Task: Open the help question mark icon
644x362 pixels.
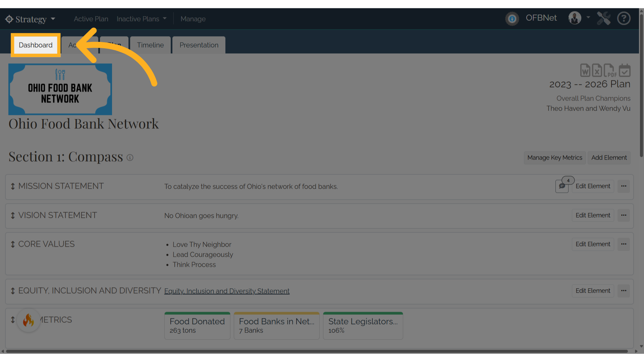Action: (x=624, y=18)
